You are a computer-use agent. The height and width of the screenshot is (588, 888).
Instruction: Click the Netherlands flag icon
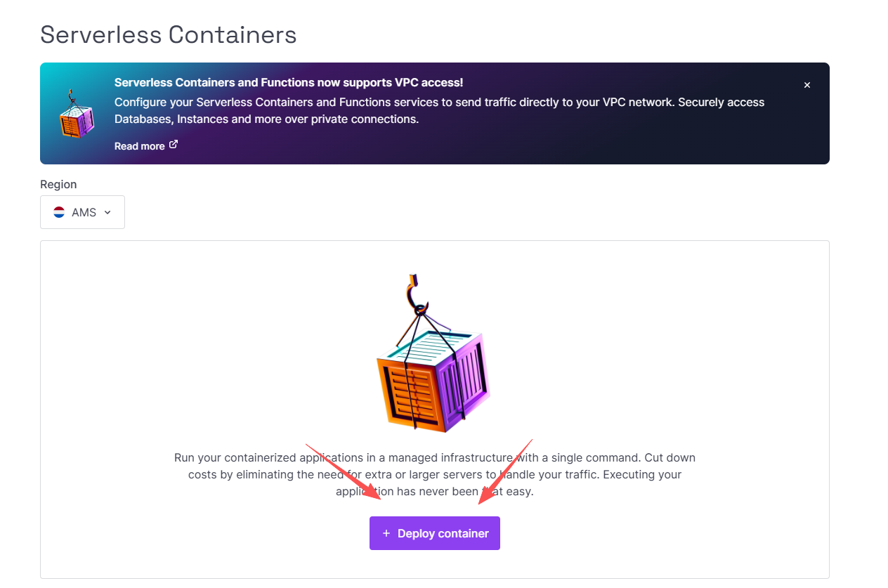click(59, 212)
